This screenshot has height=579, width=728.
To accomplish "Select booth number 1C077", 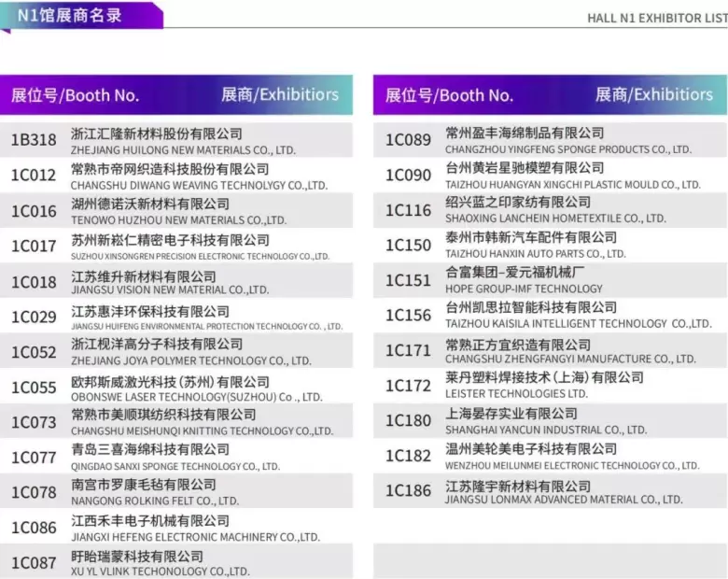I will [x=34, y=458].
